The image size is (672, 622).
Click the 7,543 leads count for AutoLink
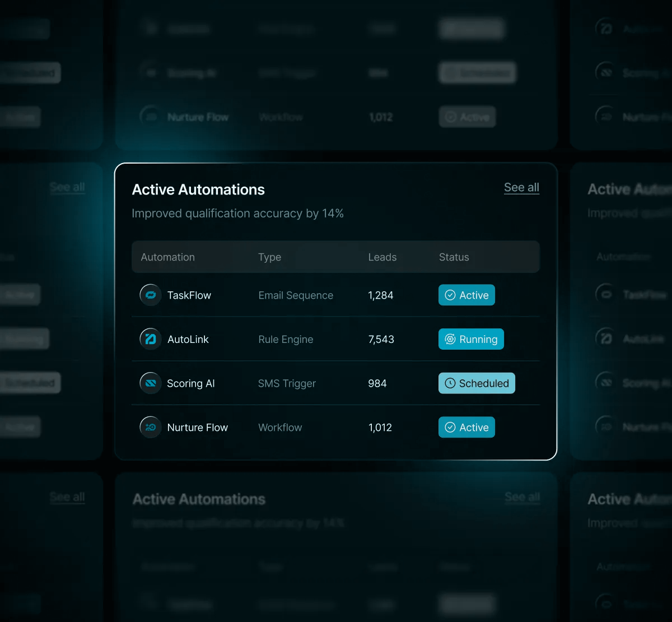point(381,339)
